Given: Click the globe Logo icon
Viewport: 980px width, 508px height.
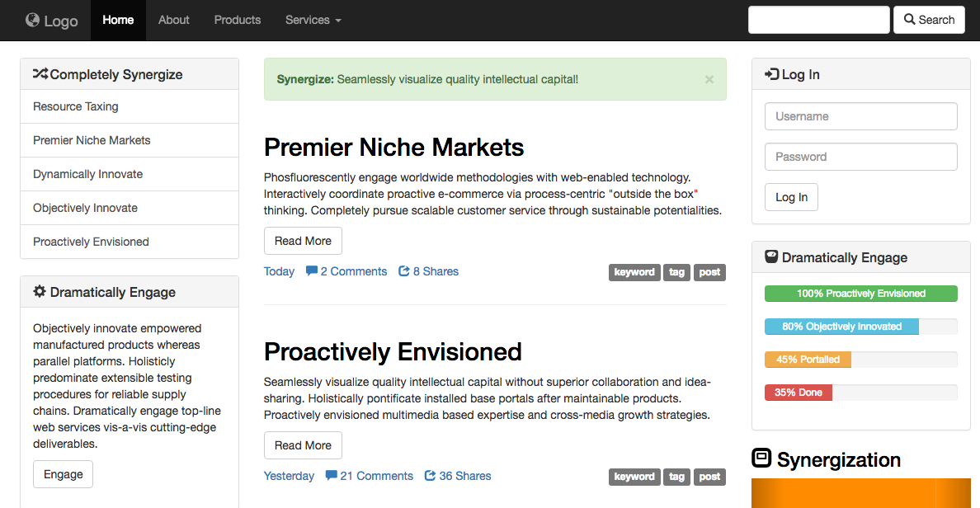Looking at the screenshot, I should [x=33, y=20].
